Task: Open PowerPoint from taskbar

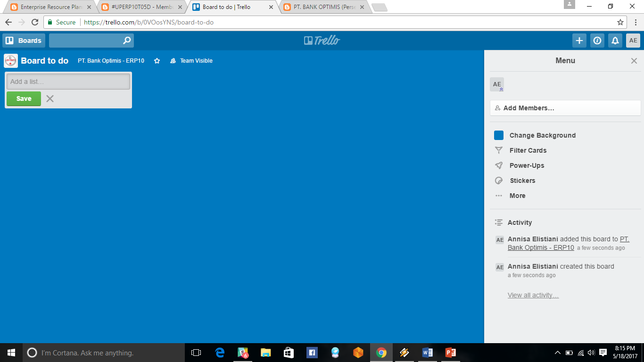Action: (450, 353)
